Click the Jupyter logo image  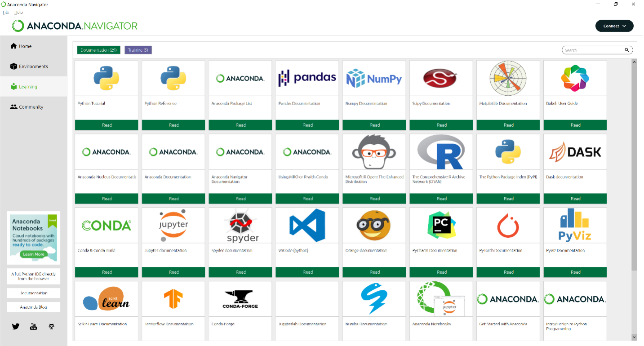pyautogui.click(x=173, y=226)
